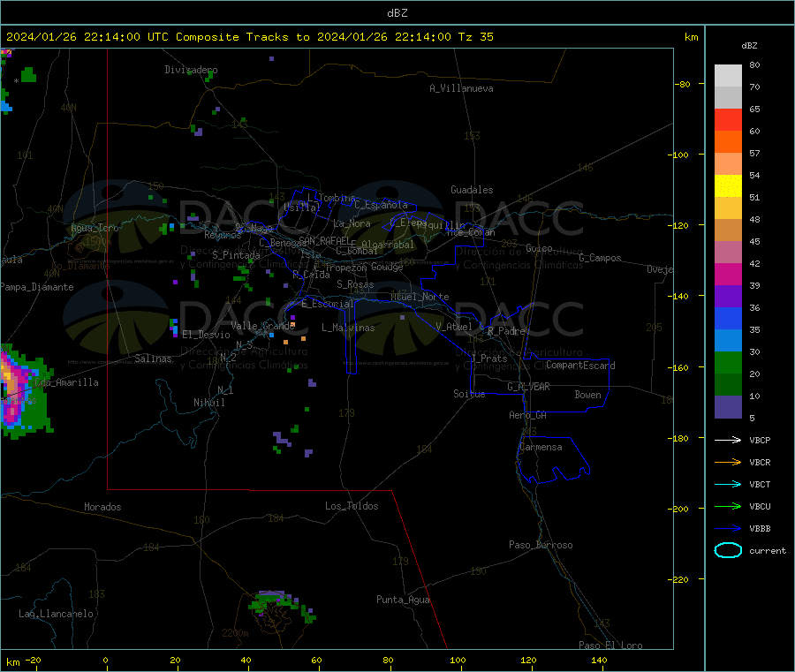
Task: Click the 'El_Desvio' label
Action: click(x=206, y=335)
